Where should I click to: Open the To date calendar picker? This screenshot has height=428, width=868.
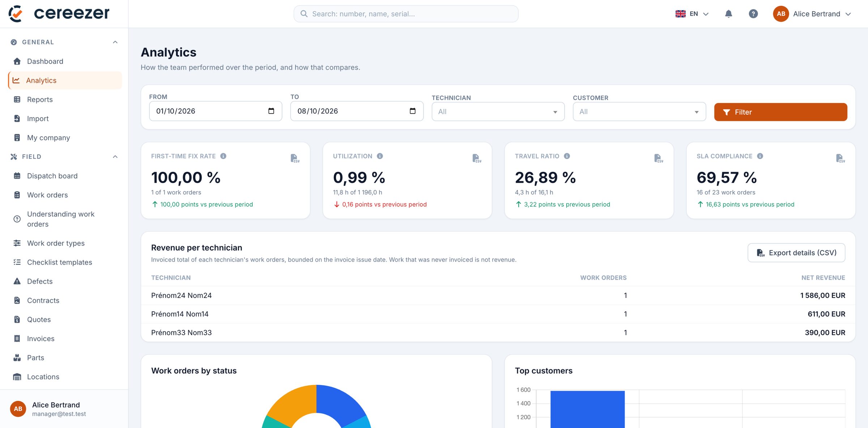point(412,111)
